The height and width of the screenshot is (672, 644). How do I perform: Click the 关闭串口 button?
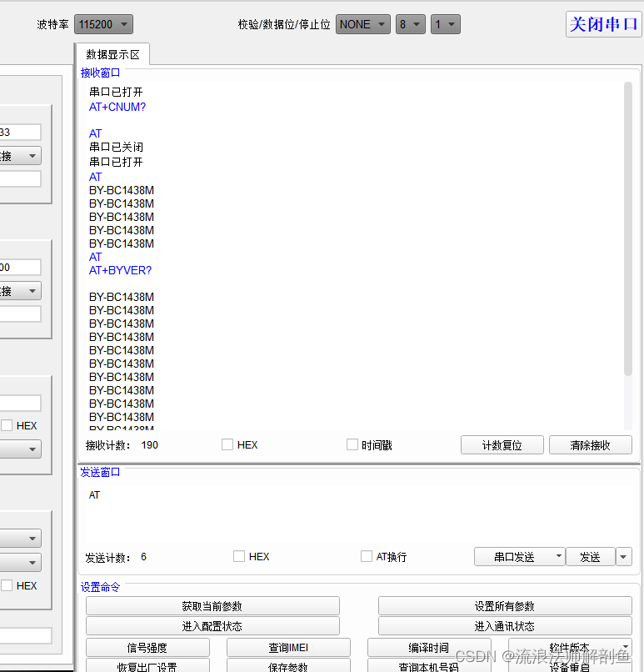(x=603, y=24)
